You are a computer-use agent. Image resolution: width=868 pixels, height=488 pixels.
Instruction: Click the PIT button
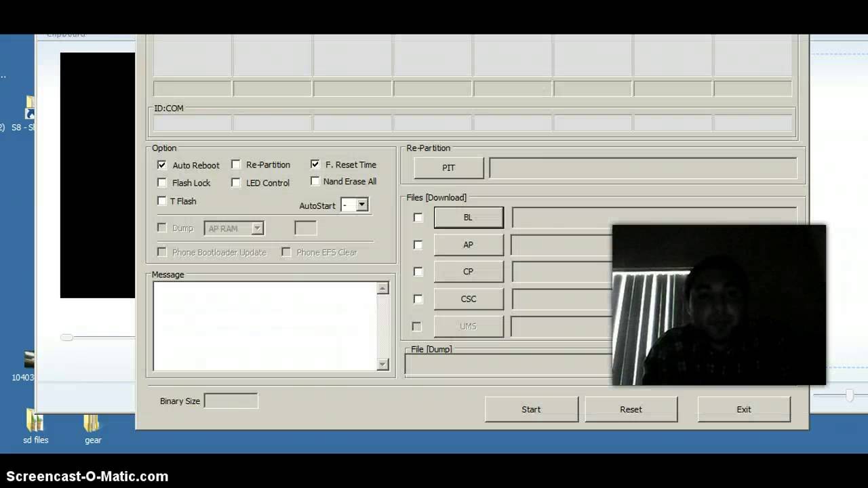(448, 168)
